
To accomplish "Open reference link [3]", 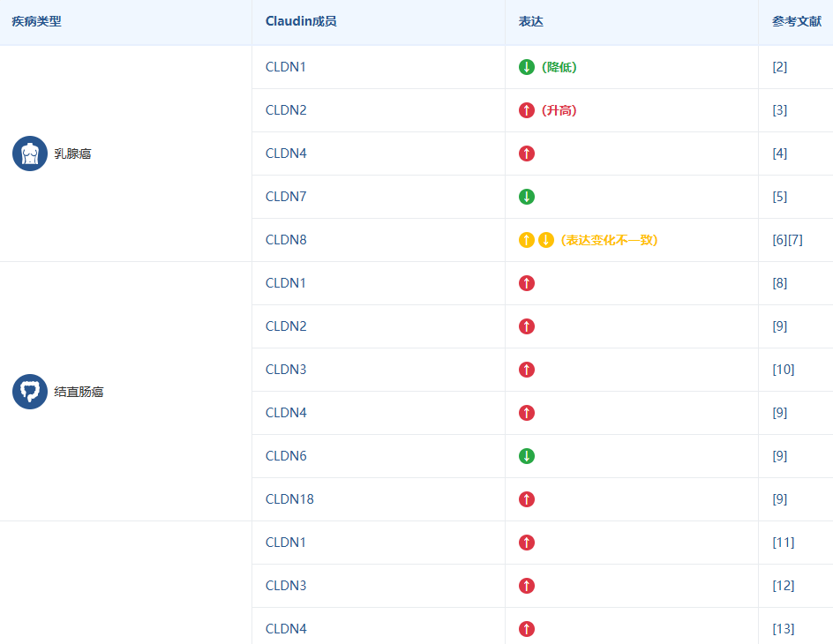I will tap(779, 110).
